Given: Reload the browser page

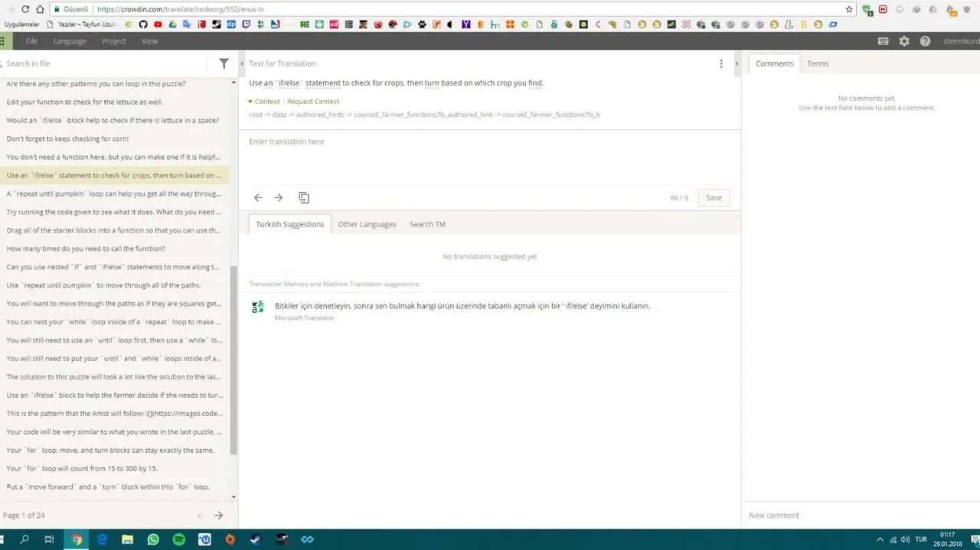Looking at the screenshot, I should pyautogui.click(x=25, y=9).
